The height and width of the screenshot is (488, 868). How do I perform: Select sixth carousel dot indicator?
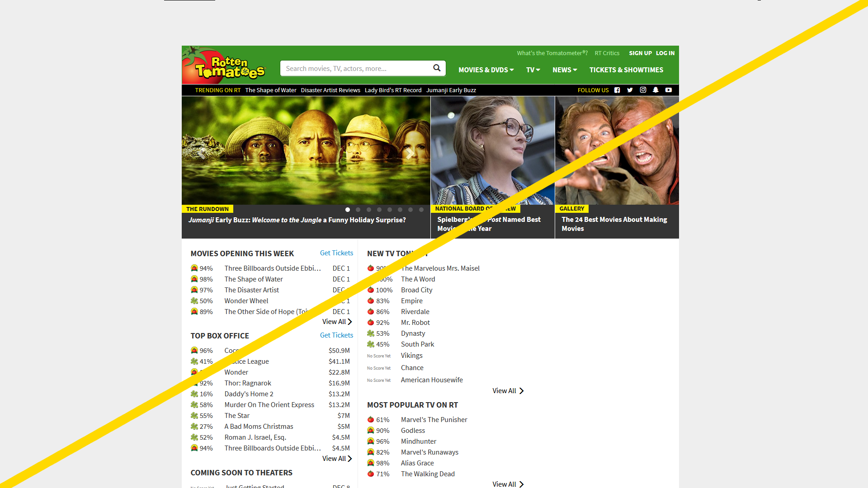coord(400,210)
